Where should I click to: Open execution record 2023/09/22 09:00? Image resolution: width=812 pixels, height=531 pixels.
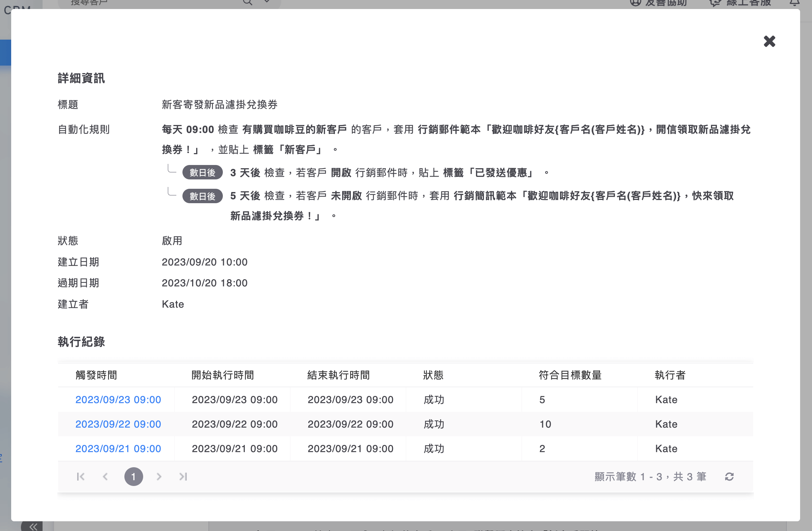tap(118, 424)
